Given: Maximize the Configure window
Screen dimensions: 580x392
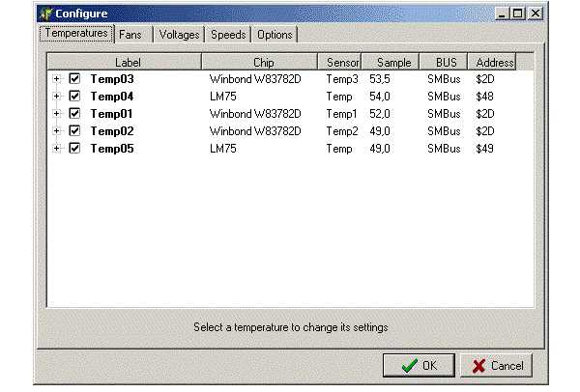Looking at the screenshot, I should pyautogui.click(x=518, y=14).
